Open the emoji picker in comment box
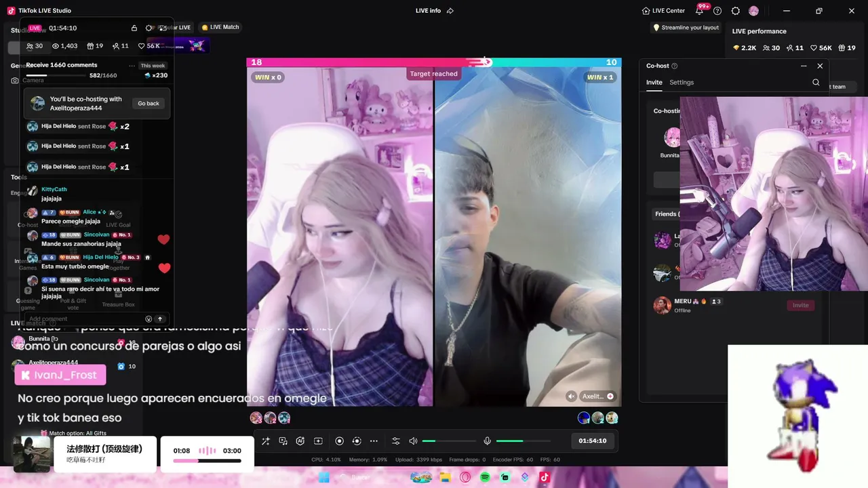The width and height of the screenshot is (868, 488). coord(149,319)
